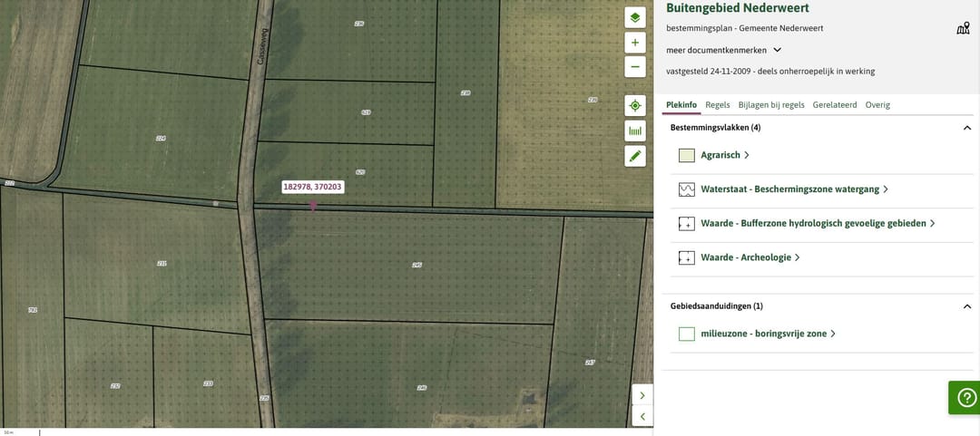Center map on my location

click(x=635, y=106)
